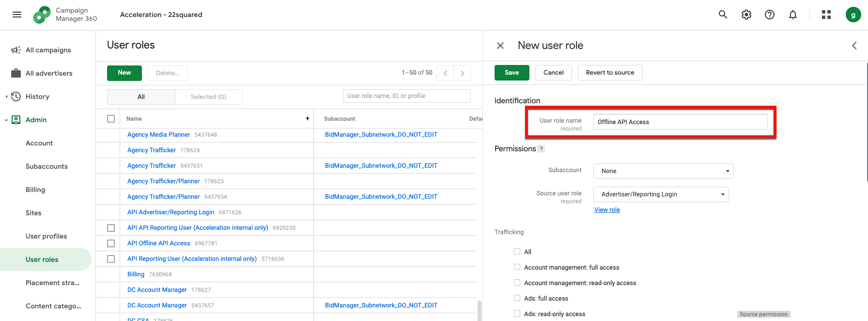Switch to the Selected (0) tab
868x321 pixels.
coord(209,97)
